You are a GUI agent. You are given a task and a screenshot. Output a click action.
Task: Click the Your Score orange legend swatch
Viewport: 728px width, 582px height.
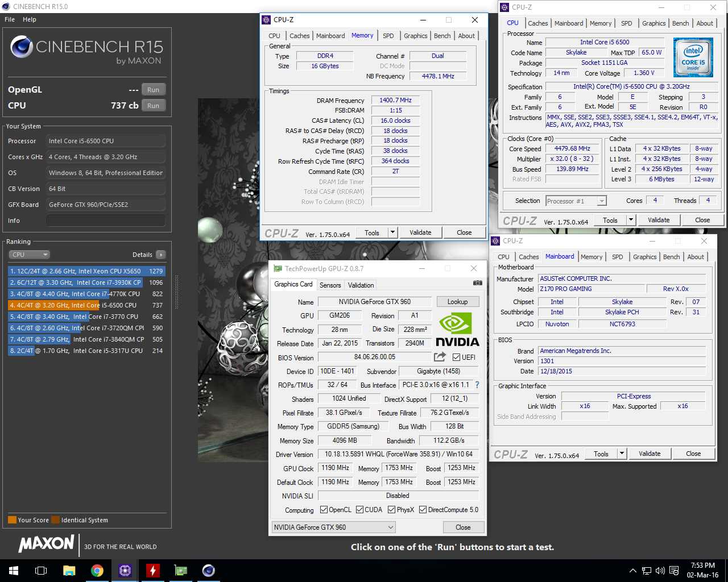tap(12, 520)
